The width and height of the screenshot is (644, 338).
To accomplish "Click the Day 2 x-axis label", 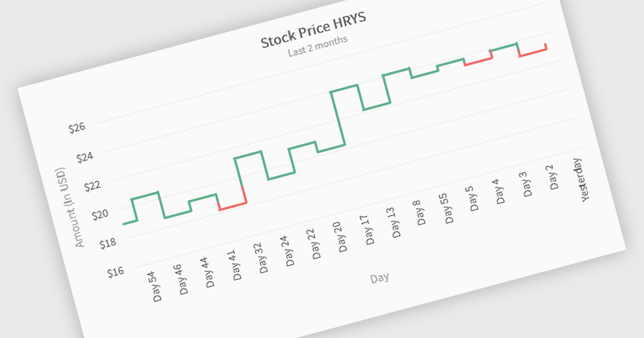I will (x=554, y=177).
